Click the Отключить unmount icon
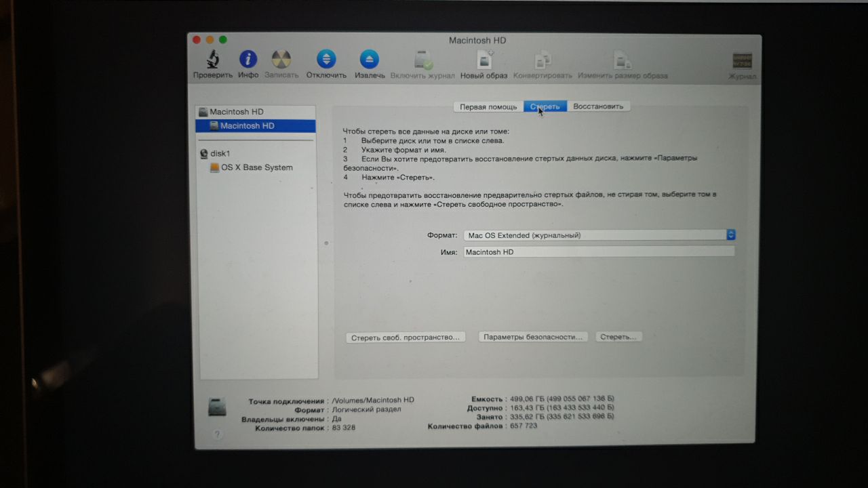The image size is (868, 488). click(x=326, y=59)
